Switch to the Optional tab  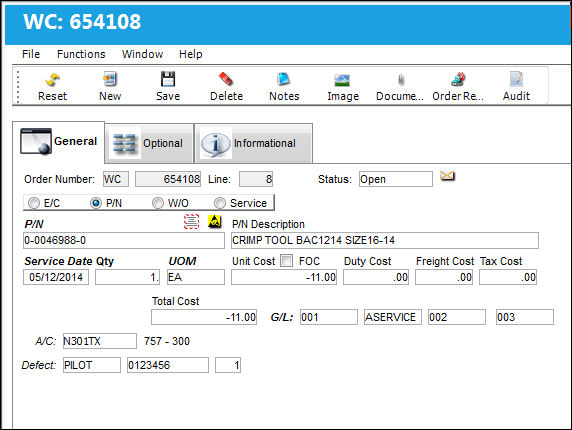(x=149, y=143)
